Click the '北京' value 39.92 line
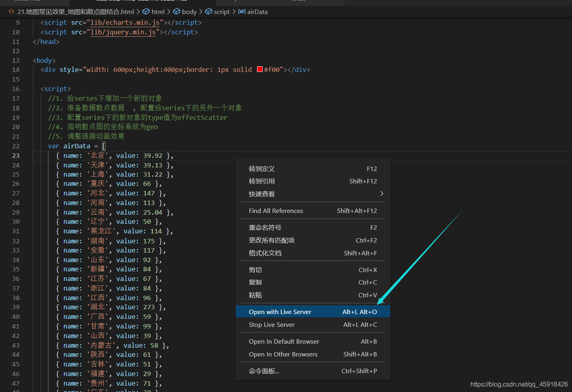This screenshot has width=572, height=392. point(114,155)
